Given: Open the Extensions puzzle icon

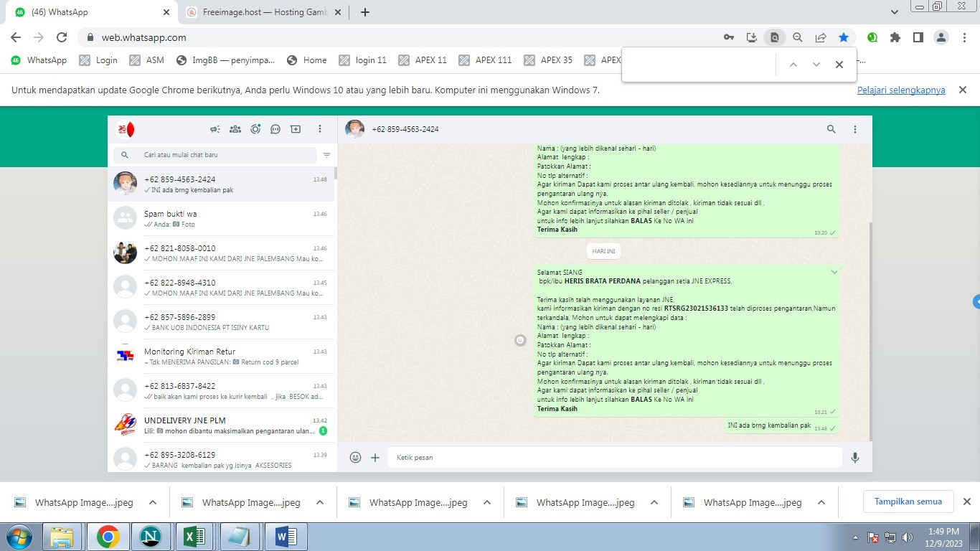Looking at the screenshot, I should click(x=895, y=37).
